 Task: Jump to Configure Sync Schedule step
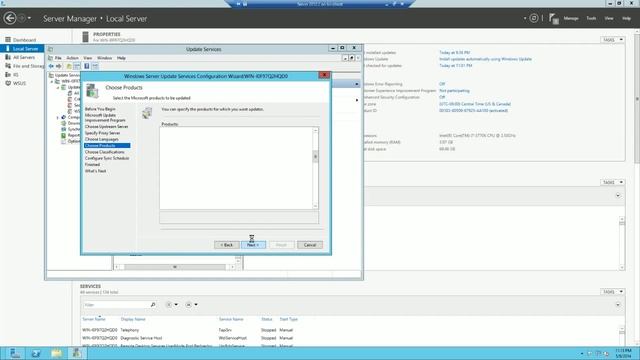pyautogui.click(x=107, y=158)
